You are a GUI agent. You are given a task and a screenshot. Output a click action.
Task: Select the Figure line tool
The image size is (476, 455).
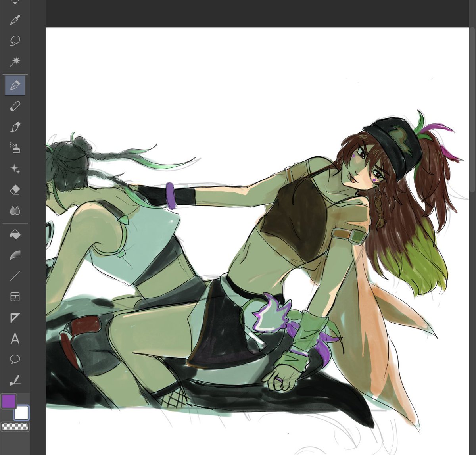pyautogui.click(x=15, y=276)
